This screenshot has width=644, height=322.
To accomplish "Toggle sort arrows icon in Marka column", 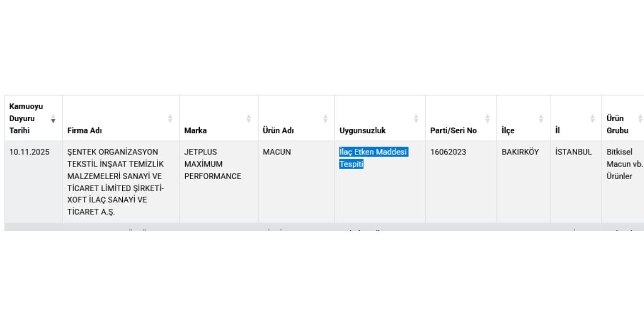I will point(249,119).
